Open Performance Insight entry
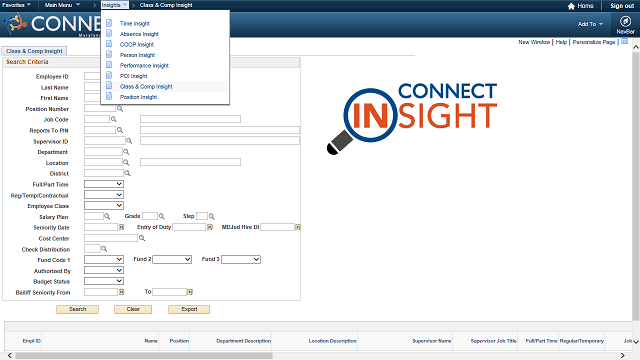 click(144, 66)
